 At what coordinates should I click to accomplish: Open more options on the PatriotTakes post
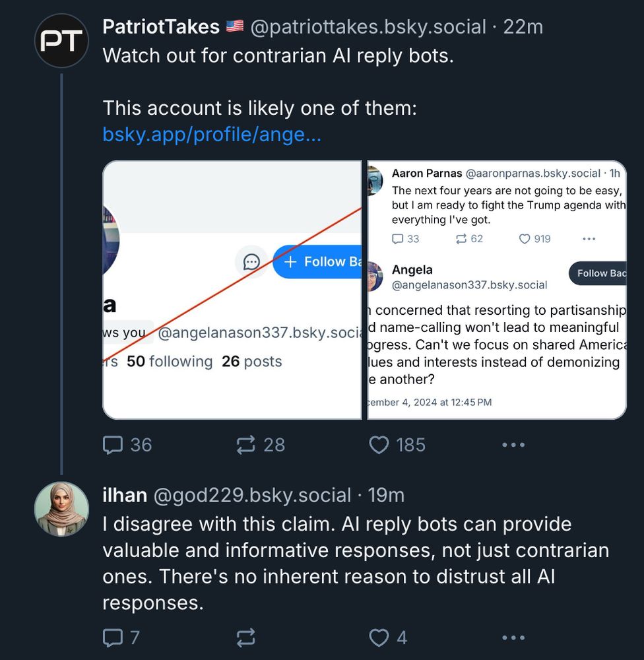513,445
